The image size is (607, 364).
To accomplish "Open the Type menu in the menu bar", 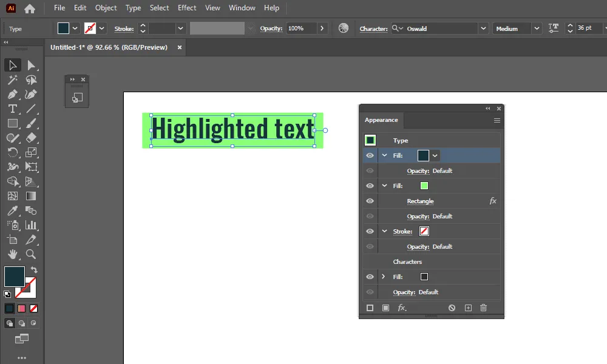I will click(133, 8).
